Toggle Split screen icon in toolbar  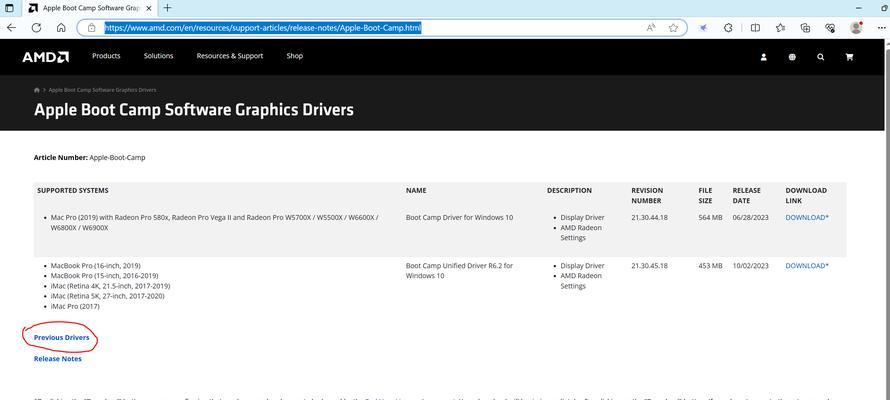755,28
